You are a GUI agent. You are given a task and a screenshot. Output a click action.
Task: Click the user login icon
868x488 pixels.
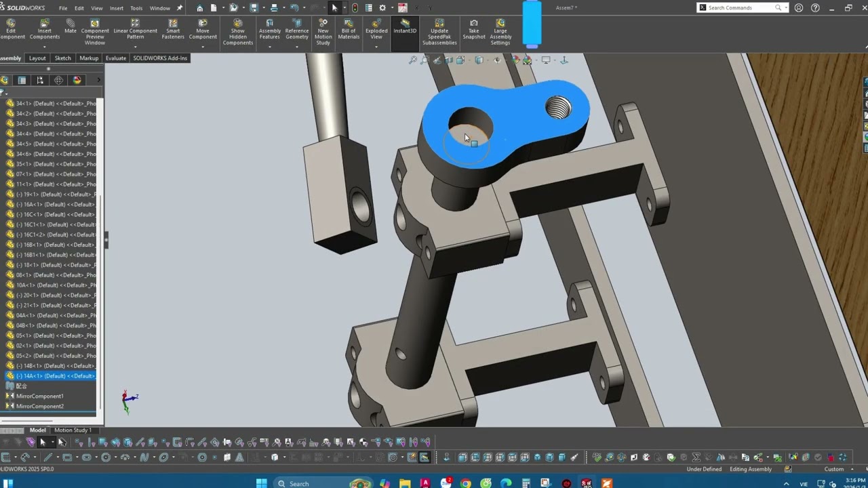[799, 8]
